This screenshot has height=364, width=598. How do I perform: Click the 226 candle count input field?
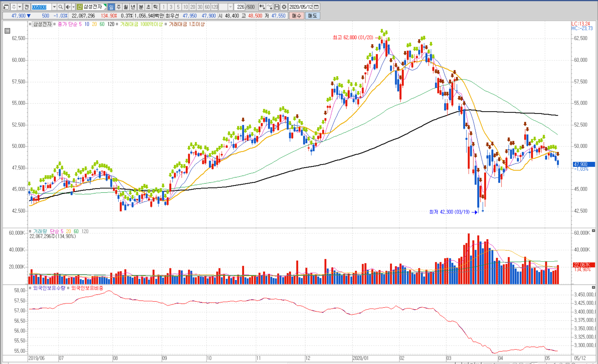240,7
